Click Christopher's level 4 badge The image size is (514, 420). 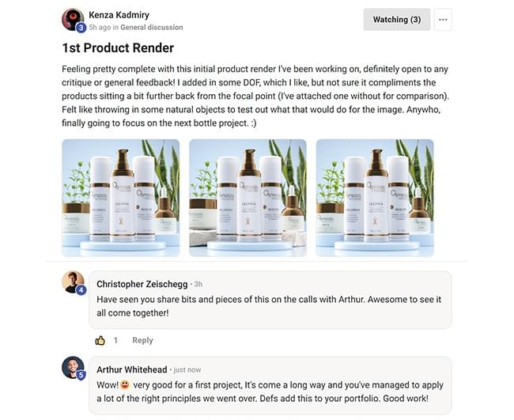point(81,289)
